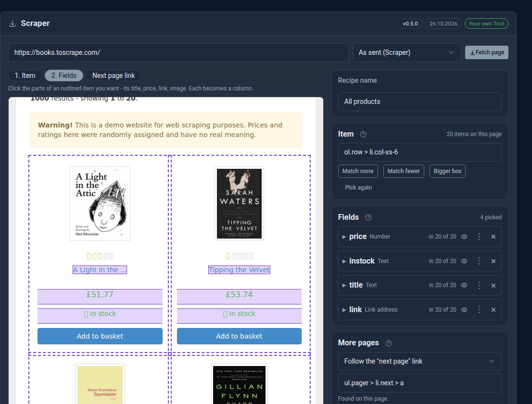Toggle visibility of the title field
This screenshot has height=404, width=532.
(464, 286)
